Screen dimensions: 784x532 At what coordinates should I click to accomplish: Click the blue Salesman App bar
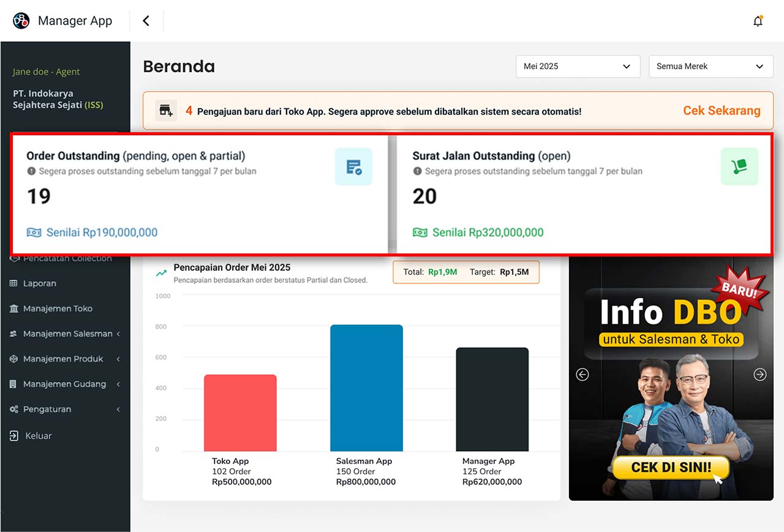click(x=366, y=388)
